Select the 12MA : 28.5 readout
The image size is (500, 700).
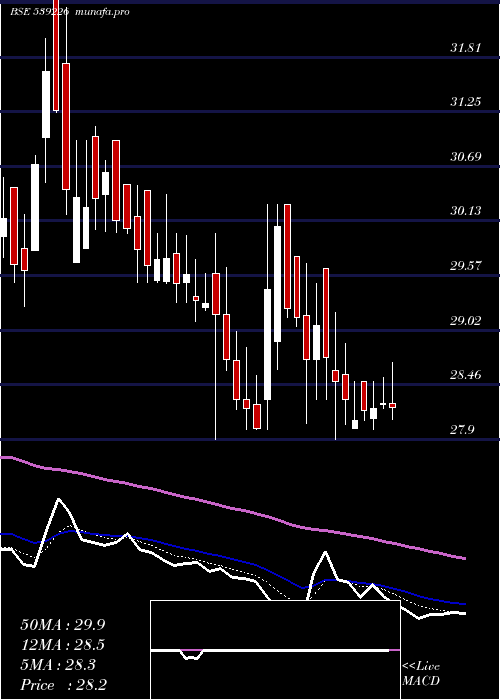[63, 645]
